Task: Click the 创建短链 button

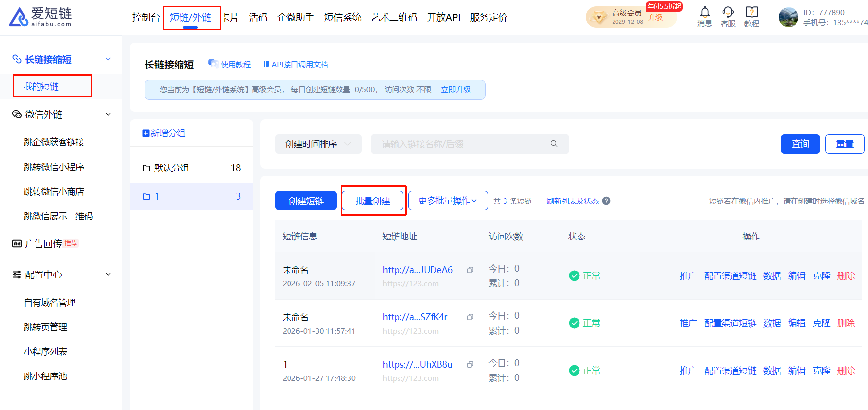Action: point(306,201)
